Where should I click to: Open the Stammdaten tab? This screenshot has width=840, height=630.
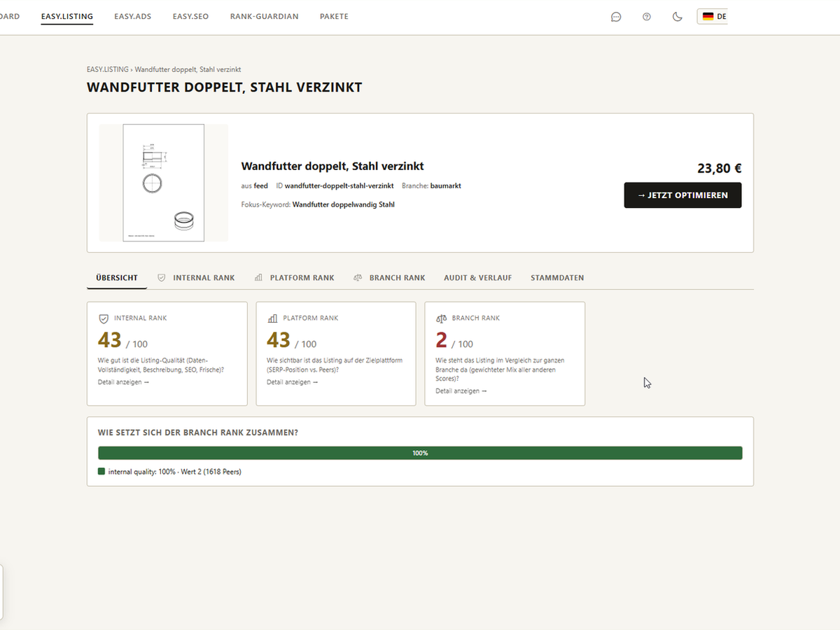pos(557,278)
